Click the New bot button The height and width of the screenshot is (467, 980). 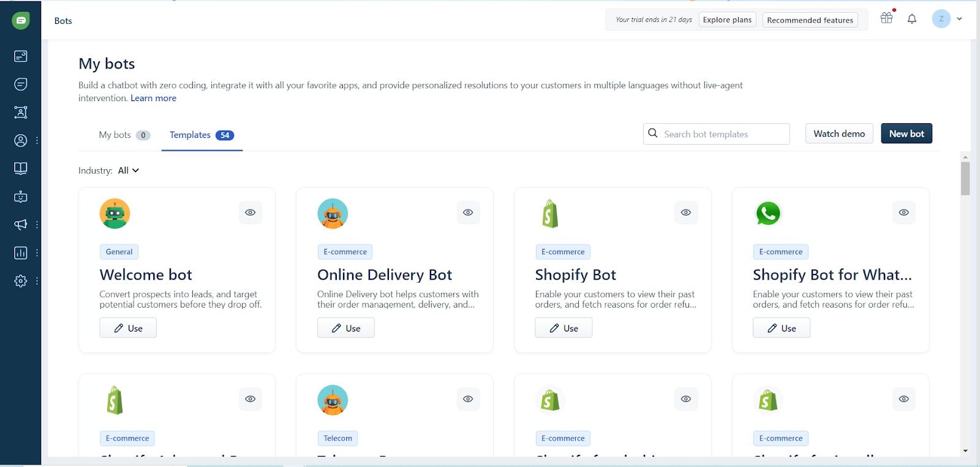pyautogui.click(x=906, y=134)
